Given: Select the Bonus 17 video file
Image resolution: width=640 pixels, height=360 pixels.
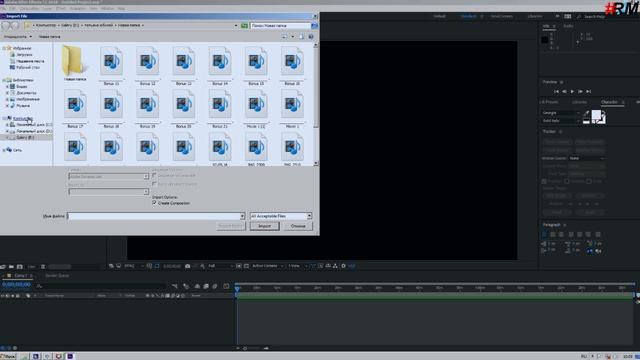Looking at the screenshot, I should (x=75, y=108).
